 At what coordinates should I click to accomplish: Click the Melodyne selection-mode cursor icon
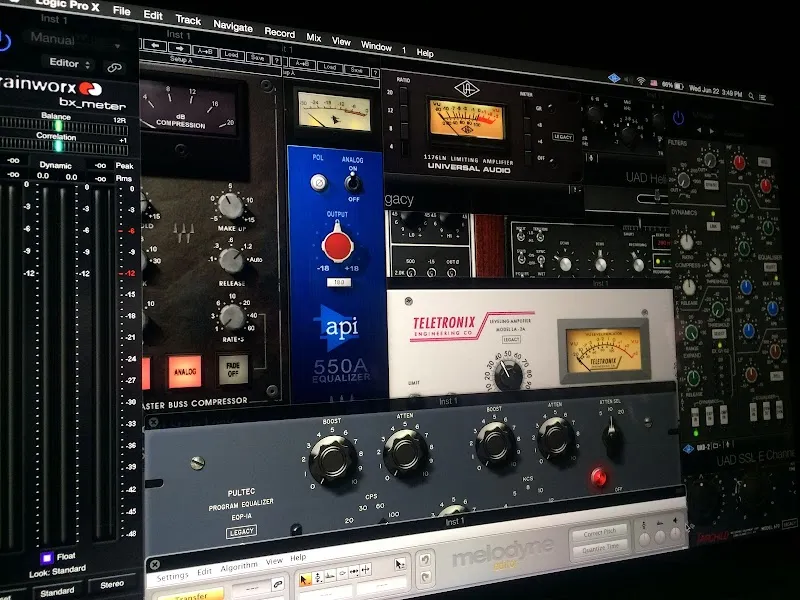(399, 564)
